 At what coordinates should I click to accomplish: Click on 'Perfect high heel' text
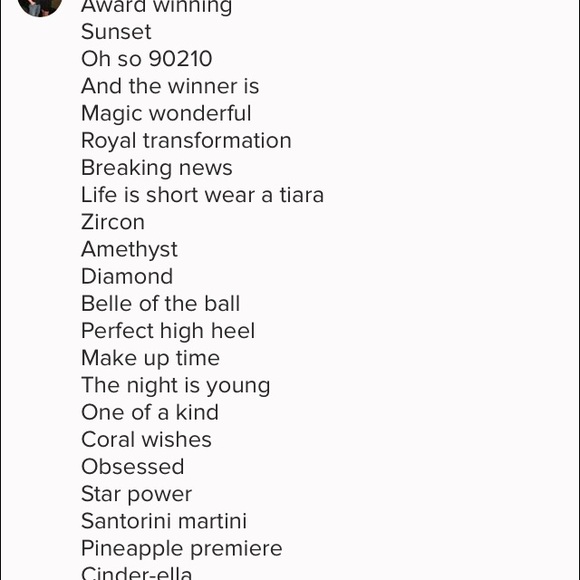click(168, 331)
